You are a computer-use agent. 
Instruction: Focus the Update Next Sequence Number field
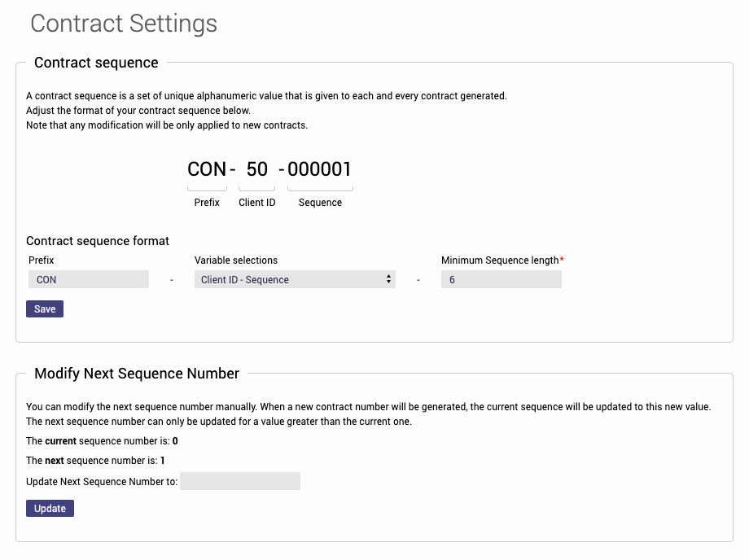coord(240,481)
